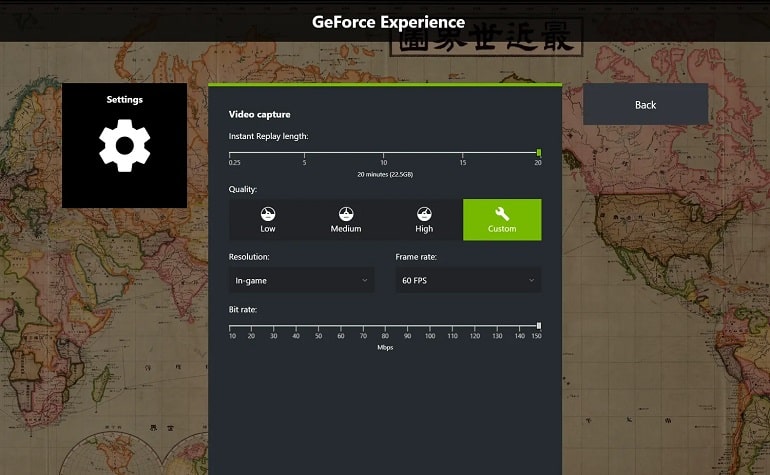Screen dimensions: 770x475
Task: Set Bit rate to 50 tick
Action: pos(318,326)
